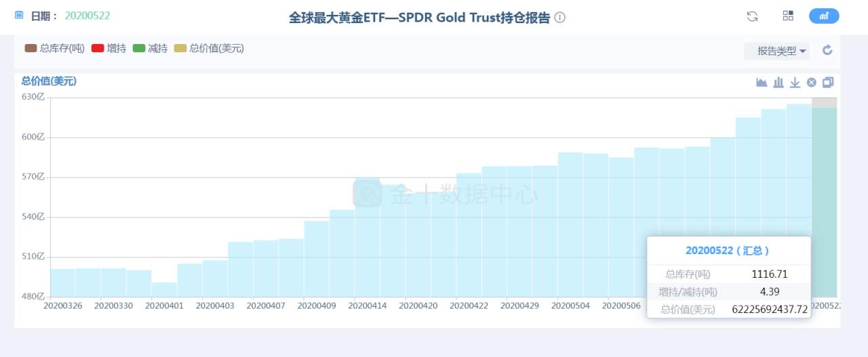Click the 总价值(美元) chart title

coord(49,81)
